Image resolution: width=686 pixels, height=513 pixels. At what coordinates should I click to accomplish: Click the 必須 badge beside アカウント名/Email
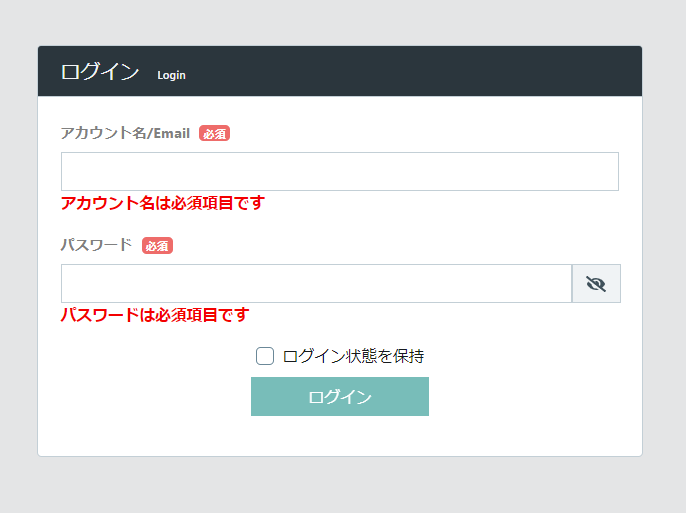click(214, 134)
